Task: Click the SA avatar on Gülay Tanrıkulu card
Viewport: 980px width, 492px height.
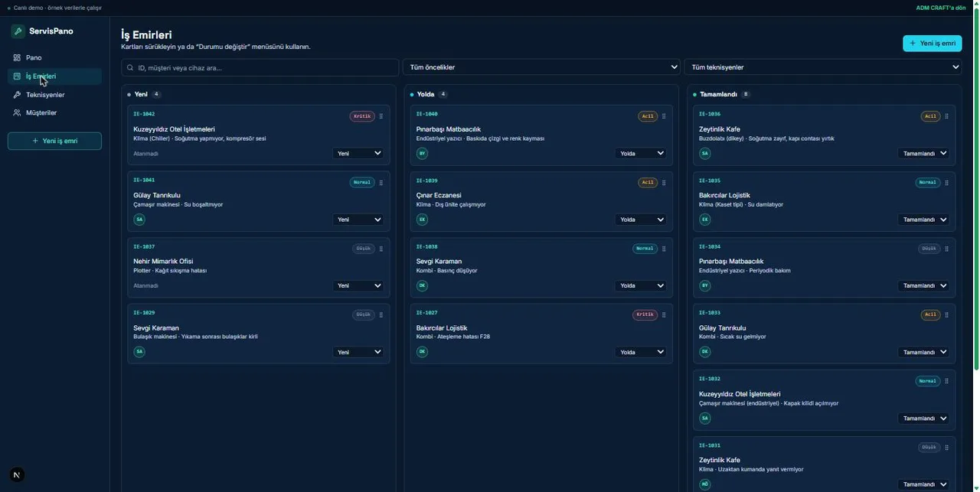Action: click(139, 220)
